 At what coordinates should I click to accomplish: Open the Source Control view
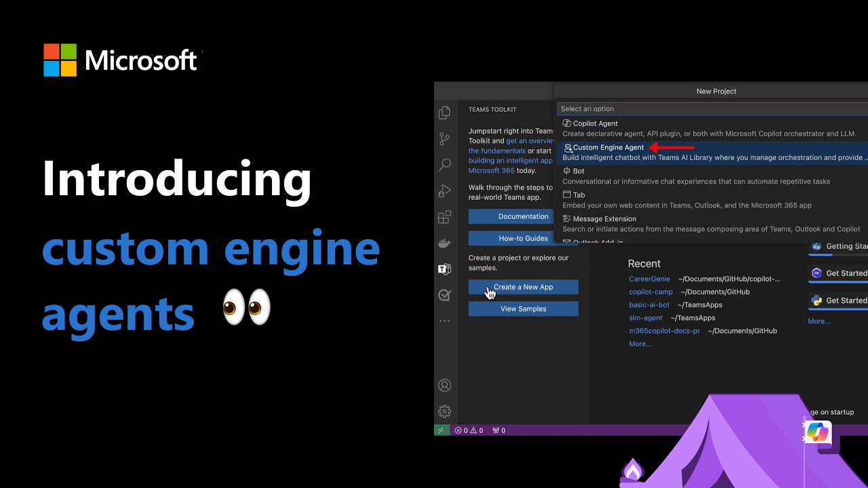pos(444,139)
